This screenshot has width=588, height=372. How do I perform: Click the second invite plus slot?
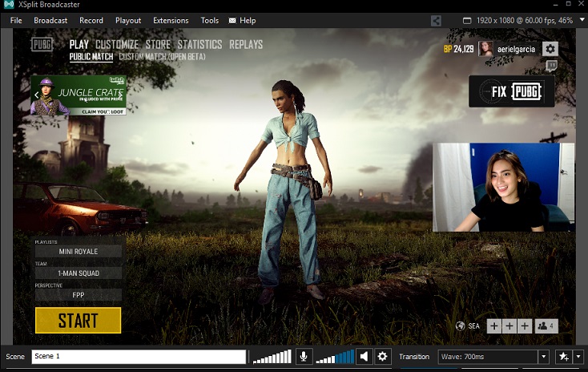coord(509,325)
